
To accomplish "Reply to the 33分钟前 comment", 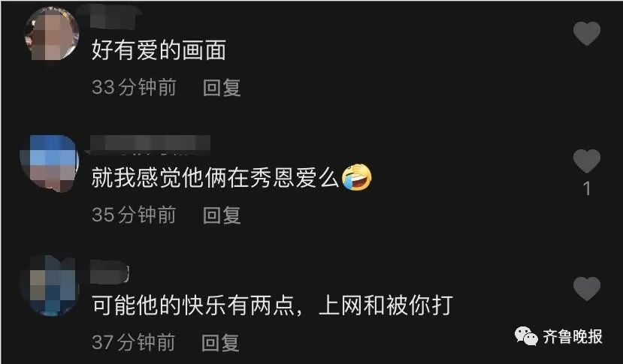I will (x=222, y=87).
